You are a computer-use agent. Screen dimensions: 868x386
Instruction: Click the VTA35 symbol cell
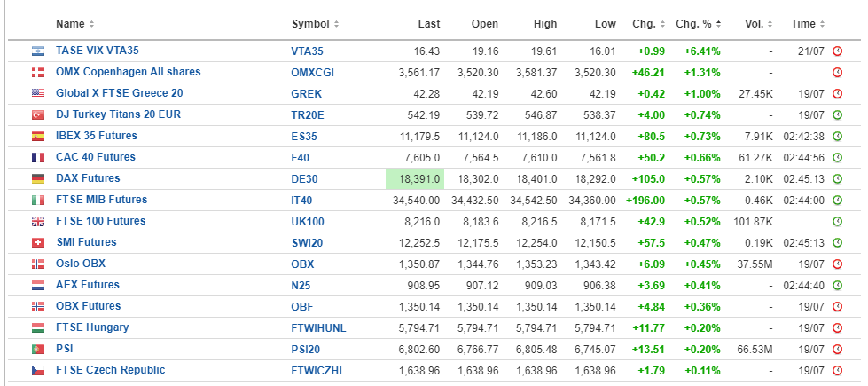point(308,51)
